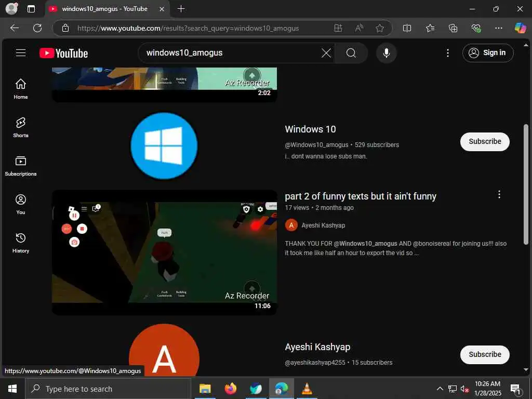The width and height of the screenshot is (532, 399).
Task: Open File Explorer from the taskbar
Action: click(205, 389)
